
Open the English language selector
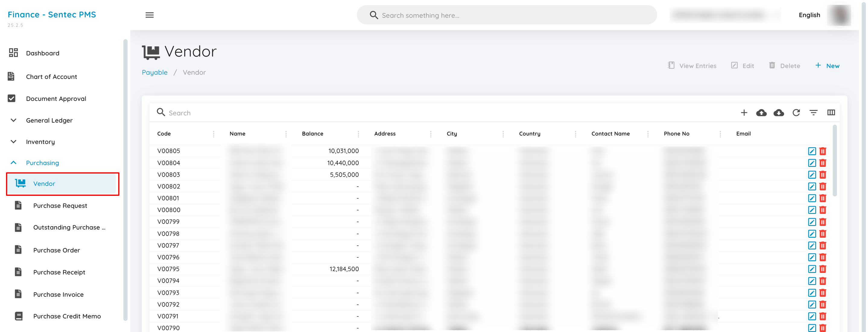pyautogui.click(x=809, y=15)
